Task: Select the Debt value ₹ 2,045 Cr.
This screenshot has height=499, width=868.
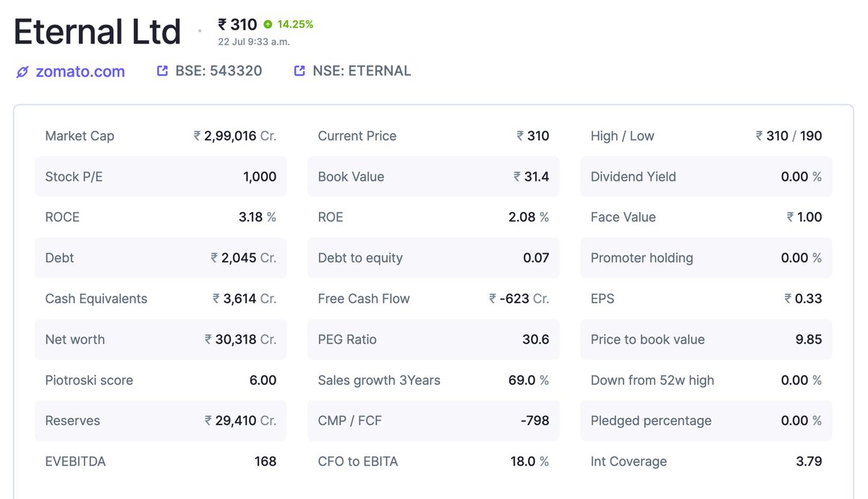Action: tap(244, 258)
